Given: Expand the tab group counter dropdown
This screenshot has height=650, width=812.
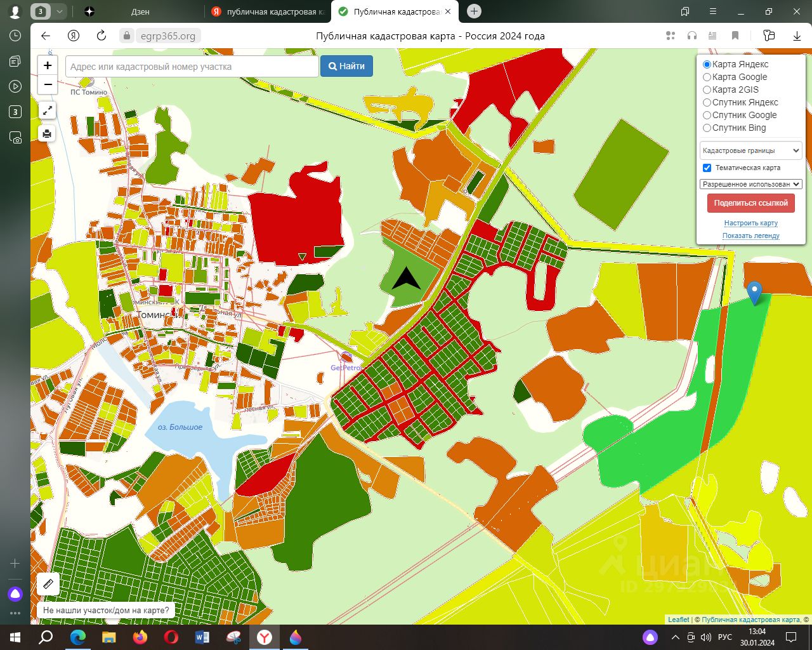Looking at the screenshot, I should tap(59, 11).
